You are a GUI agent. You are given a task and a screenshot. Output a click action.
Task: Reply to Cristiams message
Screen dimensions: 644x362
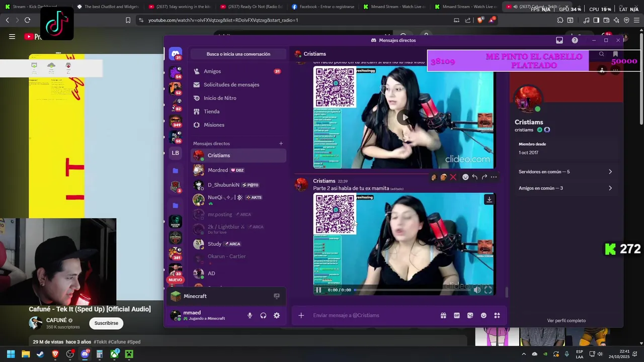click(474, 177)
